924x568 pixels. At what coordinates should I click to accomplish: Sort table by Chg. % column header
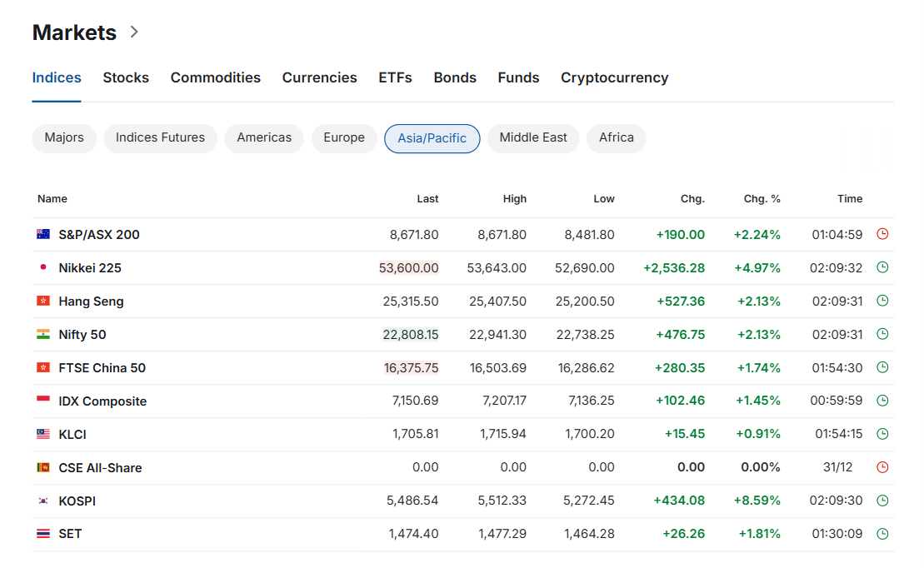[762, 199]
